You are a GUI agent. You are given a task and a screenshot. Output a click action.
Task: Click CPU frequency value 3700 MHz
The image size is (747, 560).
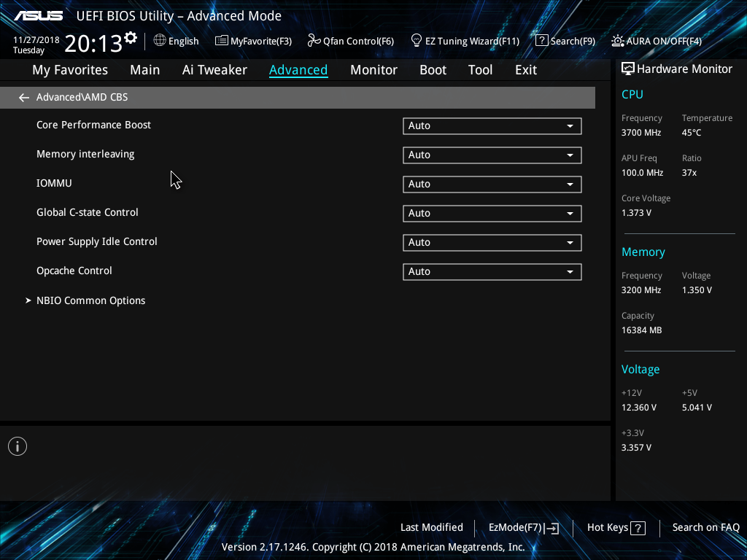point(641,133)
